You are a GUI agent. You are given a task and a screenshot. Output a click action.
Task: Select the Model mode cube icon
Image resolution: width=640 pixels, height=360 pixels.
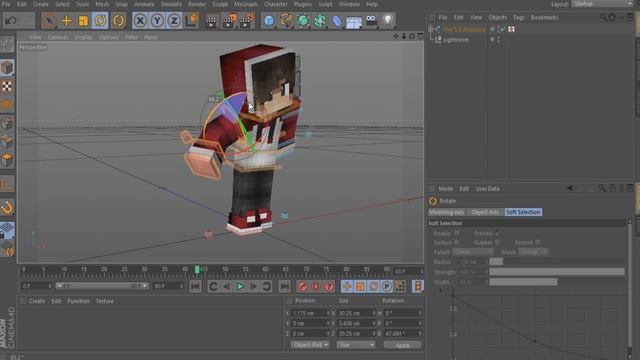point(7,68)
